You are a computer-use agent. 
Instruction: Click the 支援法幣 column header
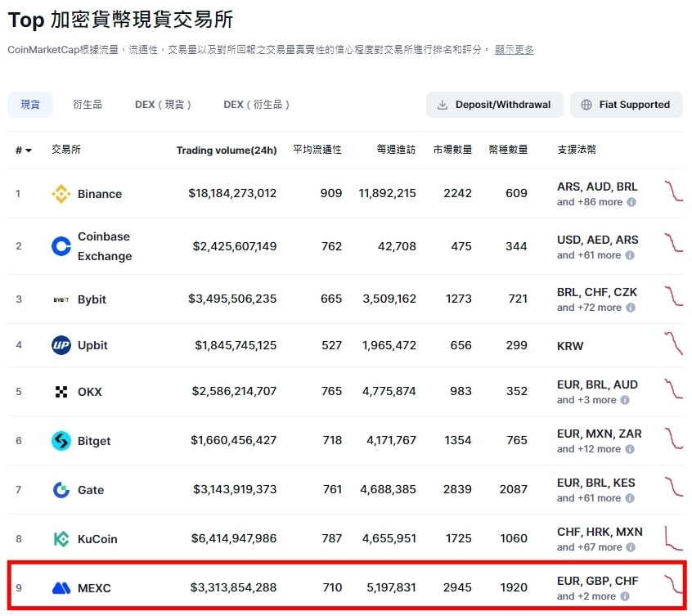[577, 150]
